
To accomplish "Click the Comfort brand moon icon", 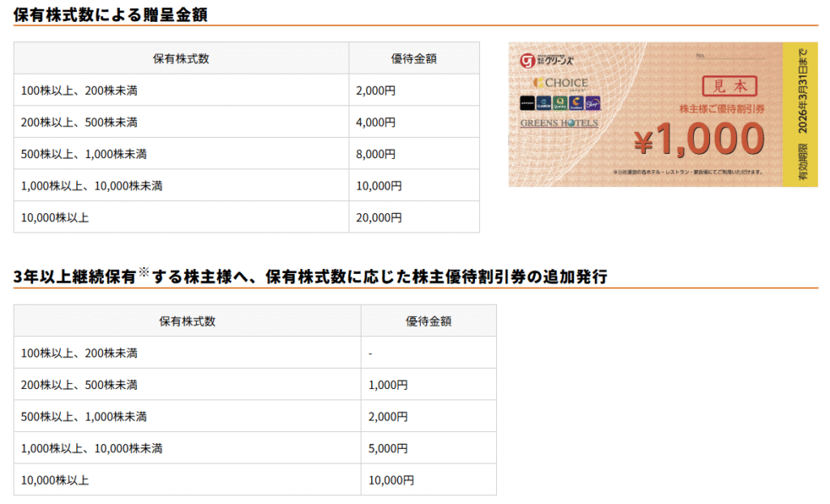I will point(575,104).
